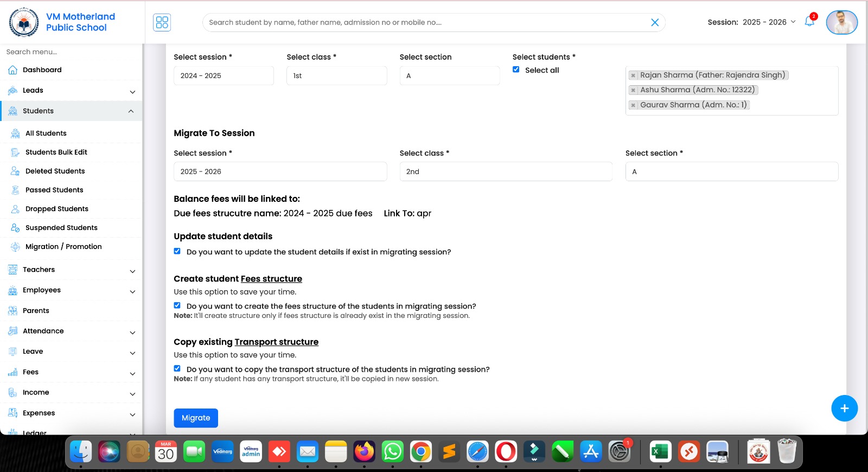Click the Dashboard home icon
The width and height of the screenshot is (868, 472).
tap(13, 70)
